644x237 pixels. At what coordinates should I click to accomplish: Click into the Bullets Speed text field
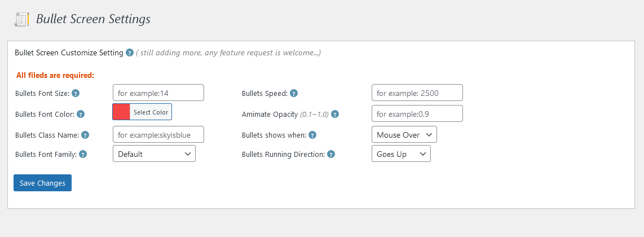(x=417, y=93)
